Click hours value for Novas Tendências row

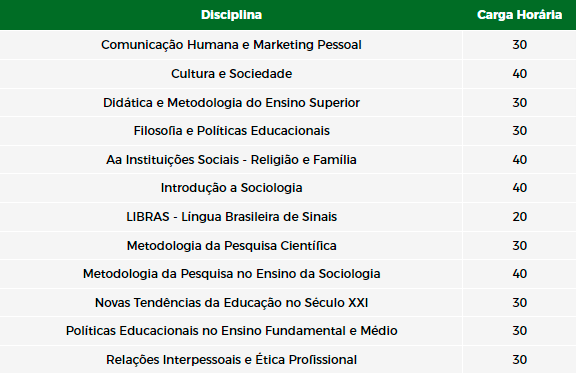pos(519,303)
